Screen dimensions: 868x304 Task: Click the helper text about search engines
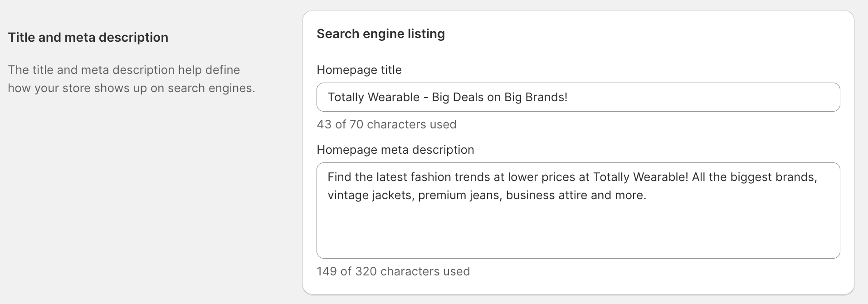click(131, 79)
